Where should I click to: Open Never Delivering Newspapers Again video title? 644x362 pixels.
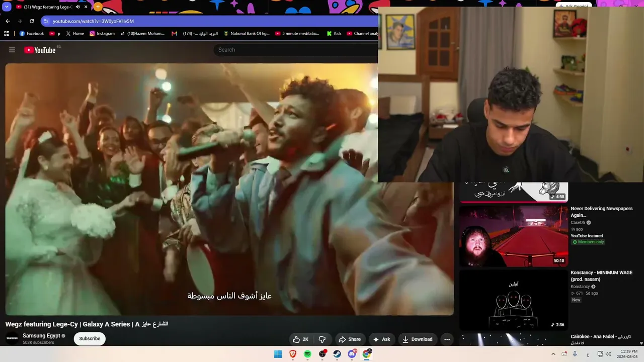coord(601,212)
